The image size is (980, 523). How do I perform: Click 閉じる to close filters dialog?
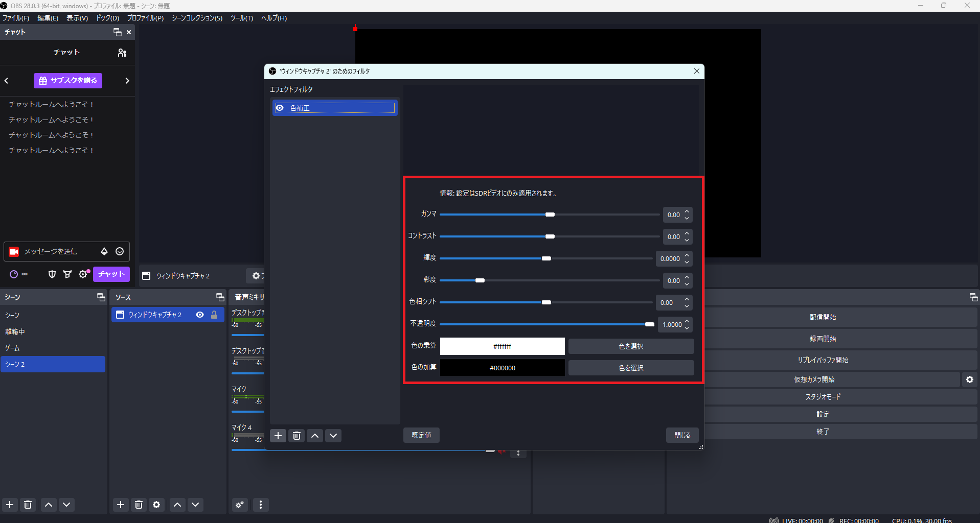(682, 435)
